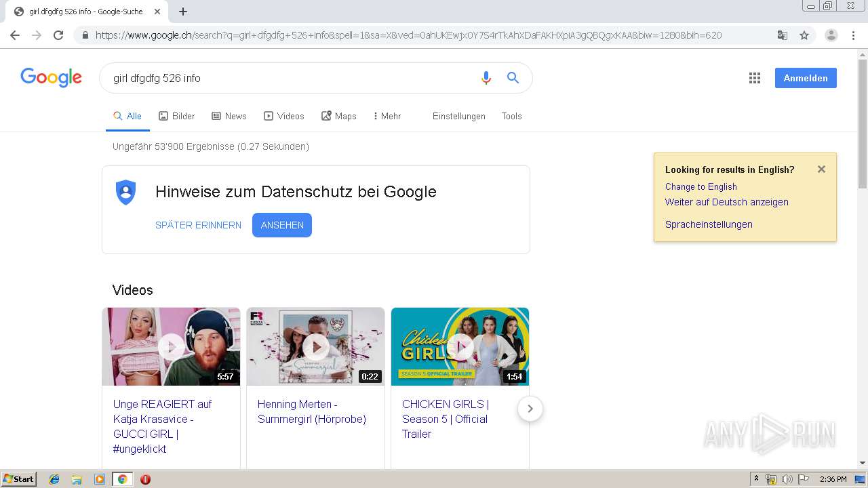Click the Action Center flag icon
Image resolution: width=868 pixels, height=488 pixels.
point(804,479)
